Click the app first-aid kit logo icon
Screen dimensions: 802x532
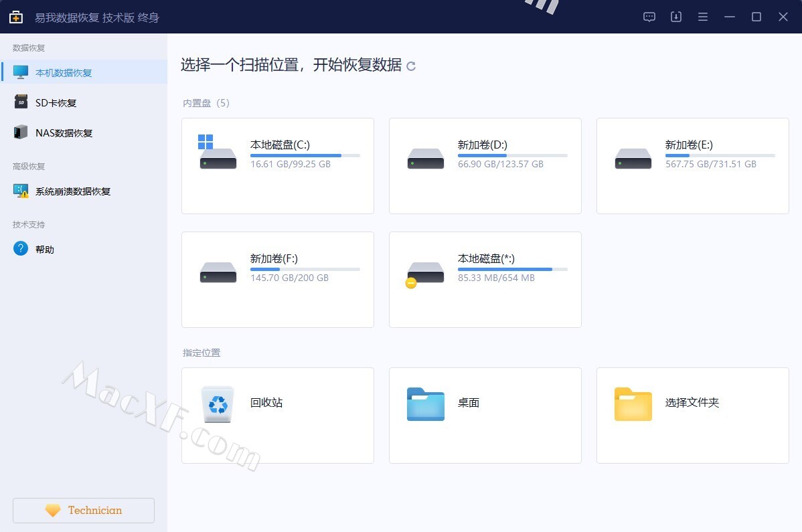pyautogui.click(x=16, y=17)
